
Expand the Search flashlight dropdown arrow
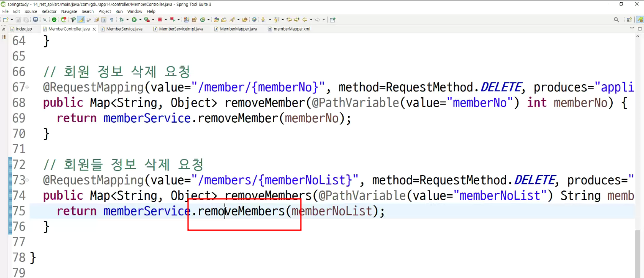click(x=238, y=19)
